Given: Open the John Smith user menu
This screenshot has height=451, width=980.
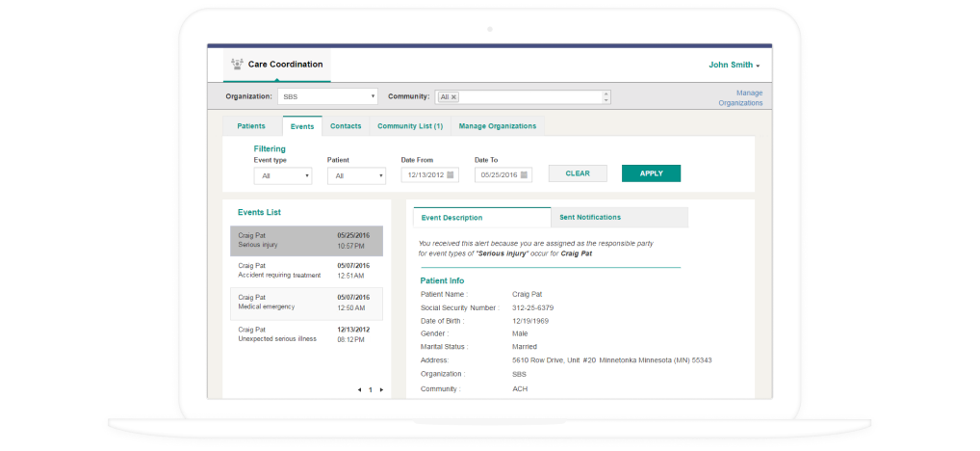Looking at the screenshot, I should (x=735, y=66).
